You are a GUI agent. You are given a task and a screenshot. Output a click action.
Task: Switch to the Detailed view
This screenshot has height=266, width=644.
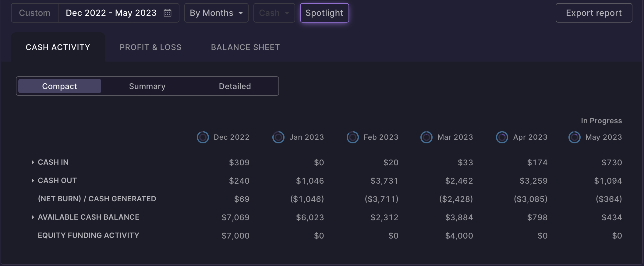pos(235,86)
